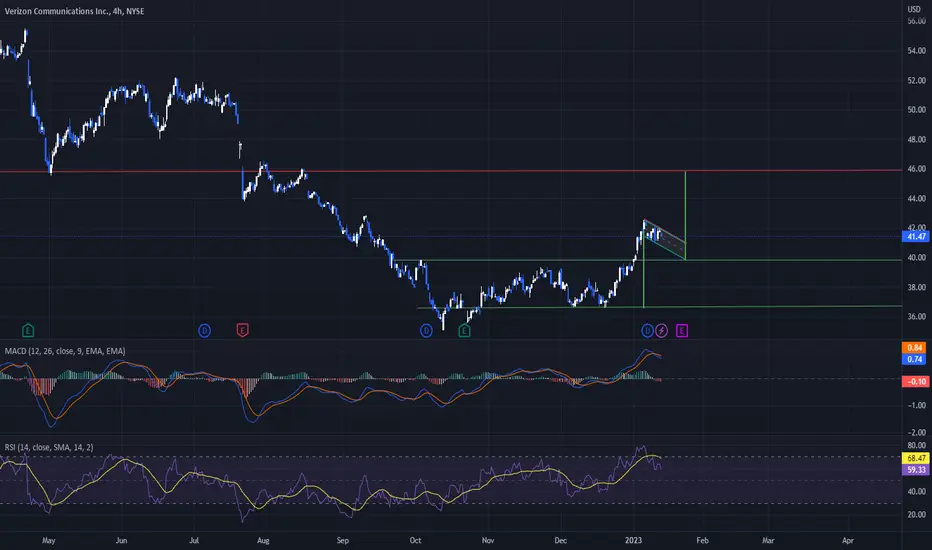Click the 44.00 price axis label

(916, 198)
